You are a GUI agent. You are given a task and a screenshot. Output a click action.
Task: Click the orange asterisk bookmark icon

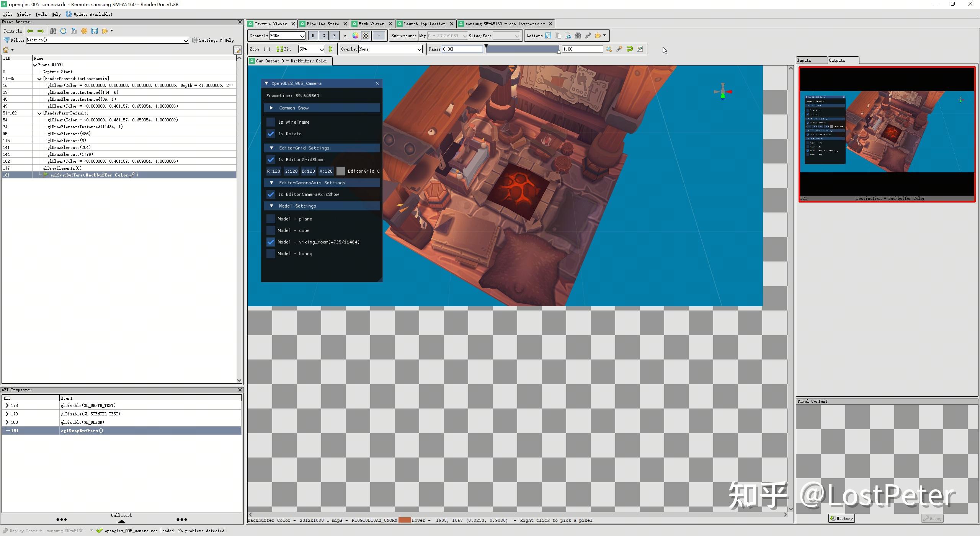pos(84,31)
